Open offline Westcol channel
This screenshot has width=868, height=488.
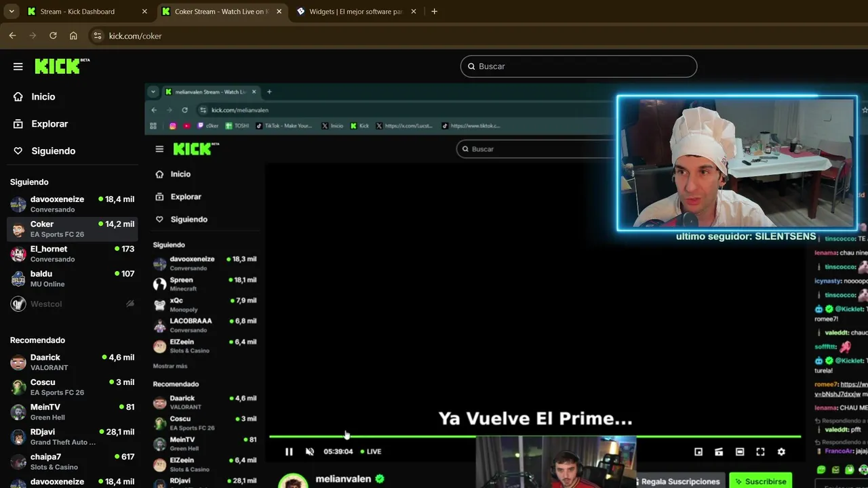(72, 304)
